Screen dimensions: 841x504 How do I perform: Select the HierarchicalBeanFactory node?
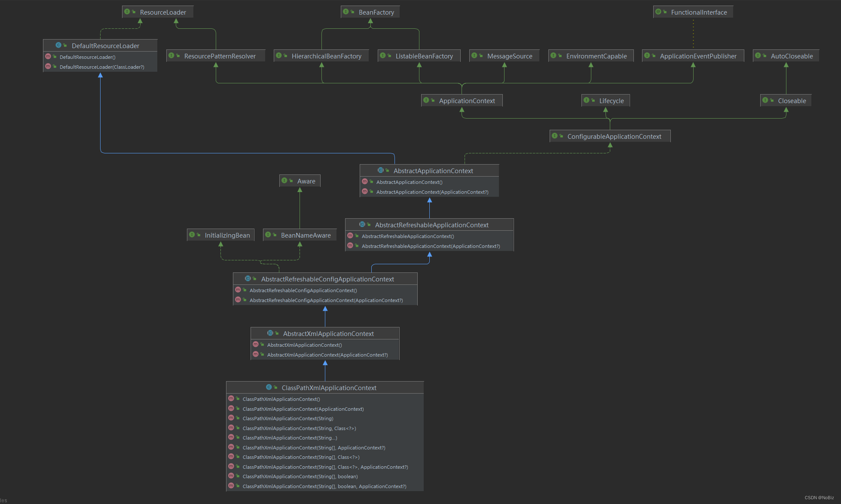(x=326, y=56)
